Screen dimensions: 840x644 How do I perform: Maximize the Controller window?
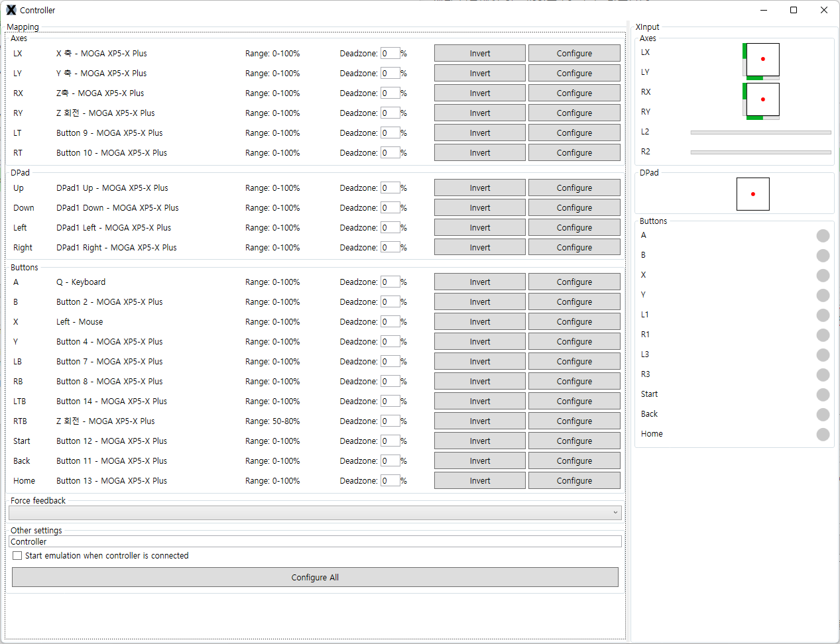pyautogui.click(x=794, y=10)
